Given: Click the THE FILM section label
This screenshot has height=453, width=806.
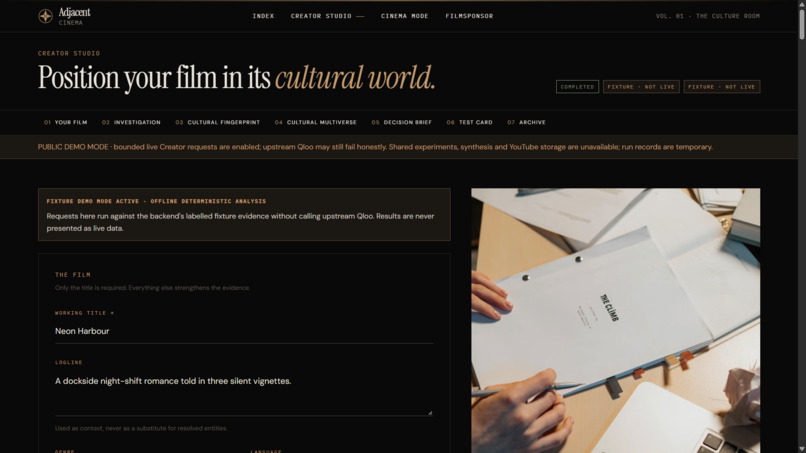Looking at the screenshot, I should [x=73, y=275].
